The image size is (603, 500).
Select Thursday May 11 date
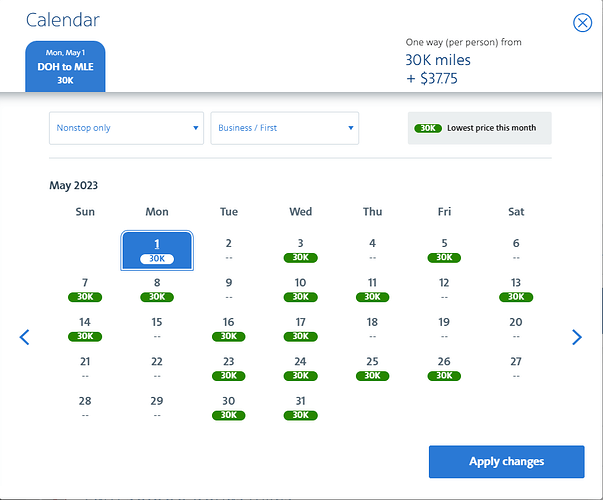pyautogui.click(x=372, y=289)
